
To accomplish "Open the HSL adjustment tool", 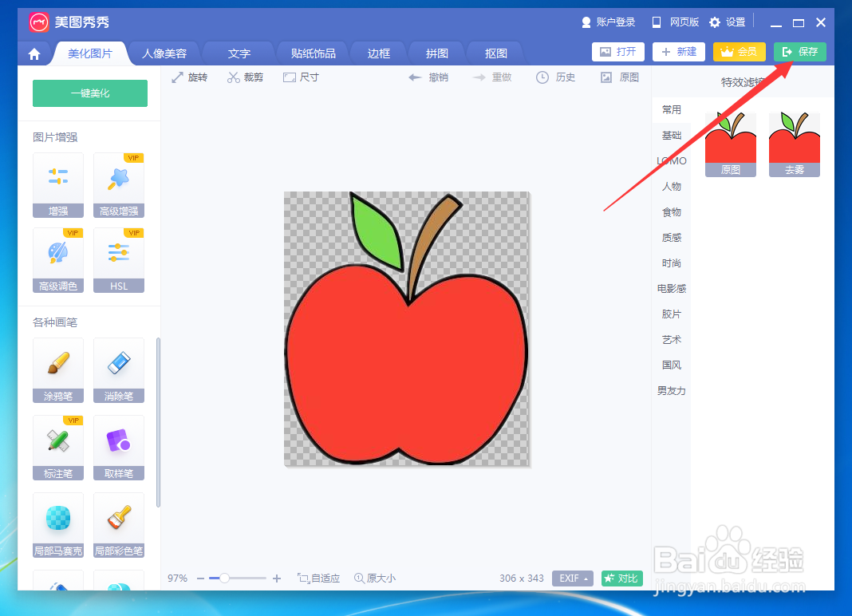I will coord(118,260).
